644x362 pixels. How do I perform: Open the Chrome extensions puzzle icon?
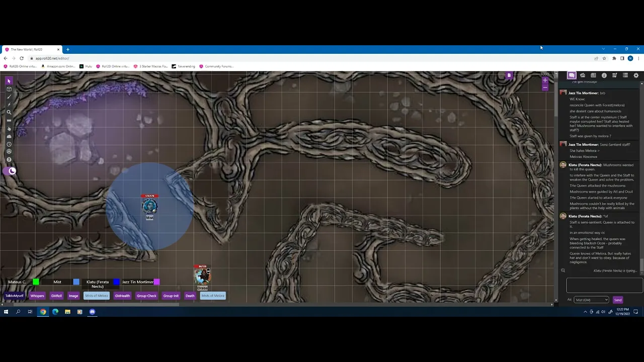tap(614, 58)
